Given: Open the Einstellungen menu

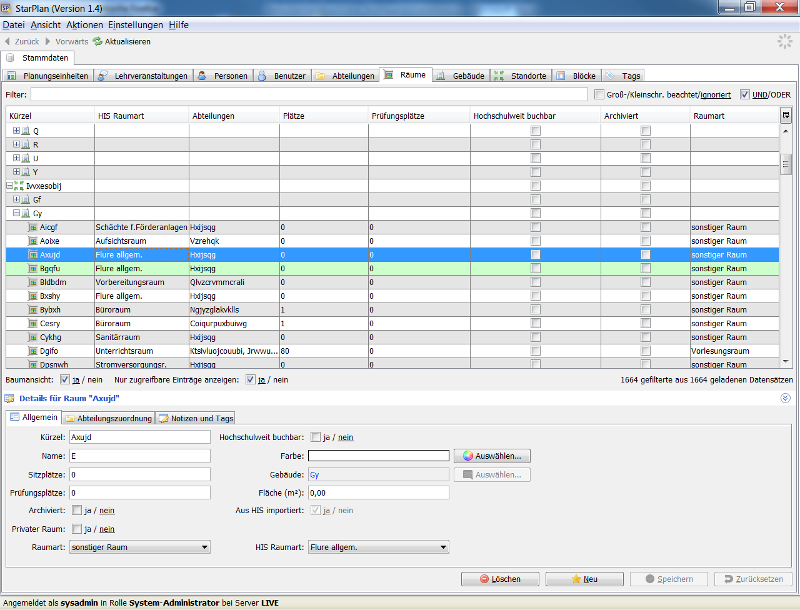Looking at the screenshot, I should 136,25.
